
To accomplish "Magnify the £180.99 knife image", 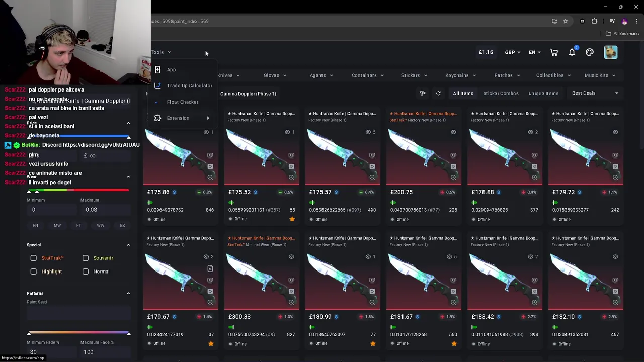I will (372, 302).
